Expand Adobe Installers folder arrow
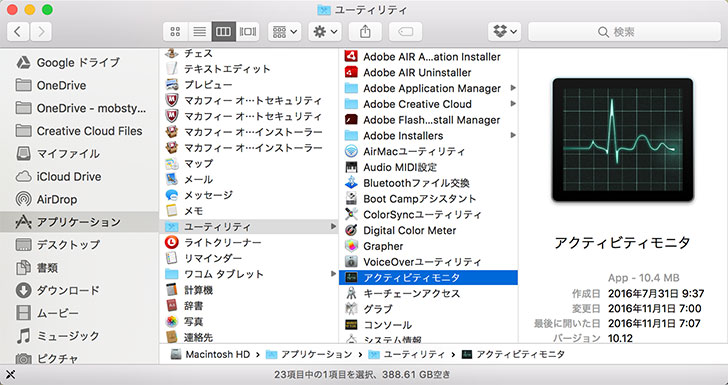This screenshot has width=728, height=385. [x=513, y=135]
